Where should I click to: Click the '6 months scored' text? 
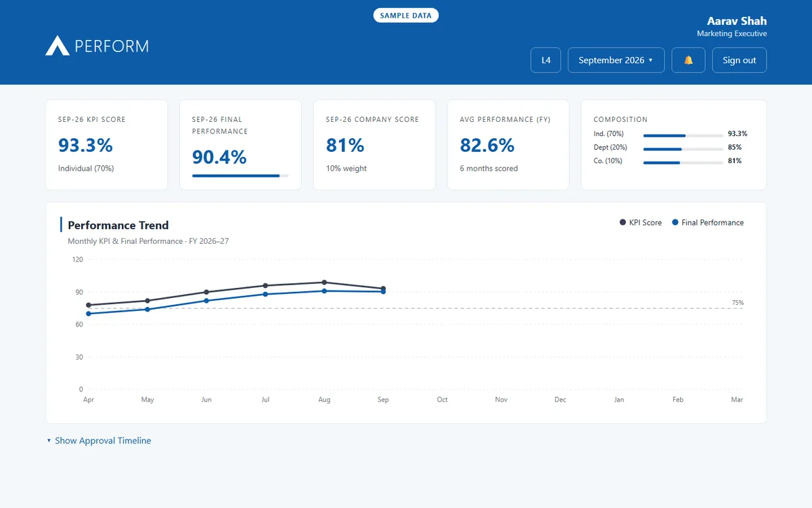pos(489,168)
